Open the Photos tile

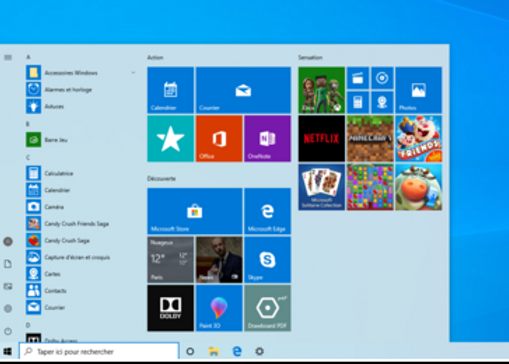coord(419,90)
